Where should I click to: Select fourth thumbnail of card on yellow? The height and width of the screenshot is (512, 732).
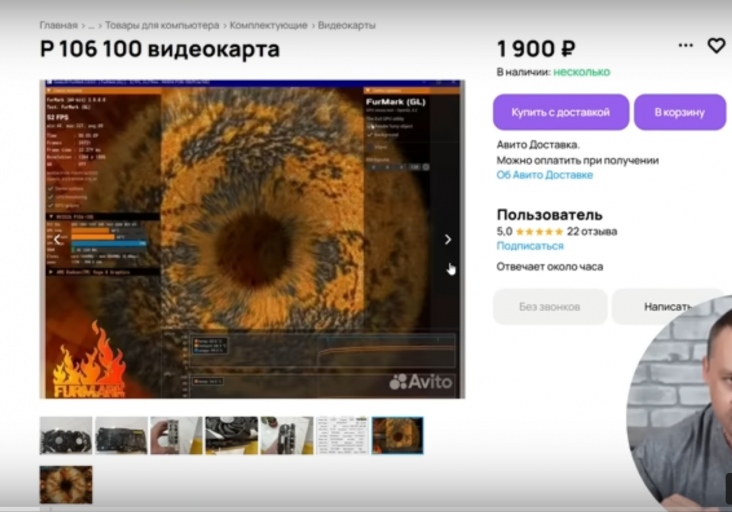pyautogui.click(x=232, y=435)
